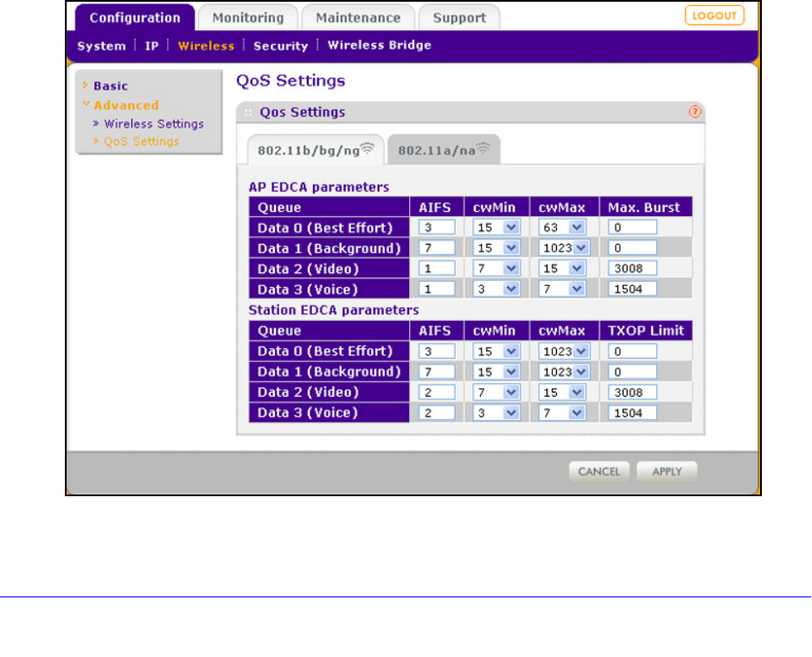The image size is (812, 657).
Task: Switch to the Maintenance tab
Action: click(358, 17)
